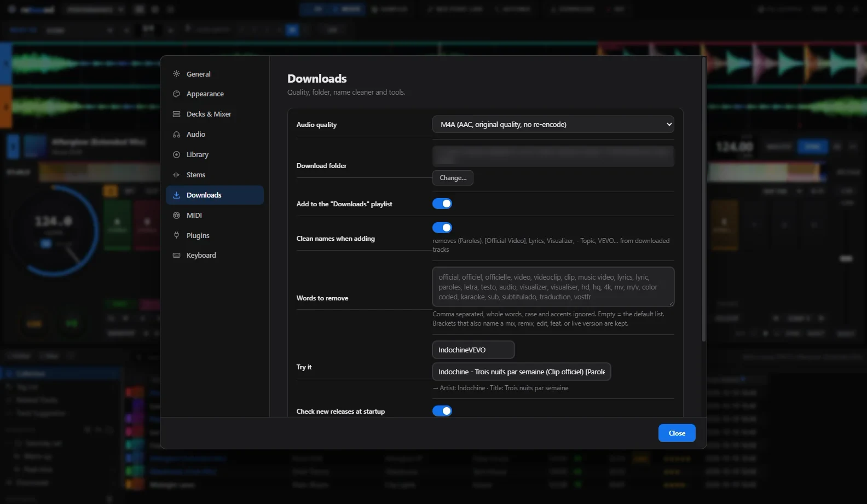This screenshot has width=867, height=504.
Task: Click the Appearance palette icon
Action: pyautogui.click(x=176, y=94)
